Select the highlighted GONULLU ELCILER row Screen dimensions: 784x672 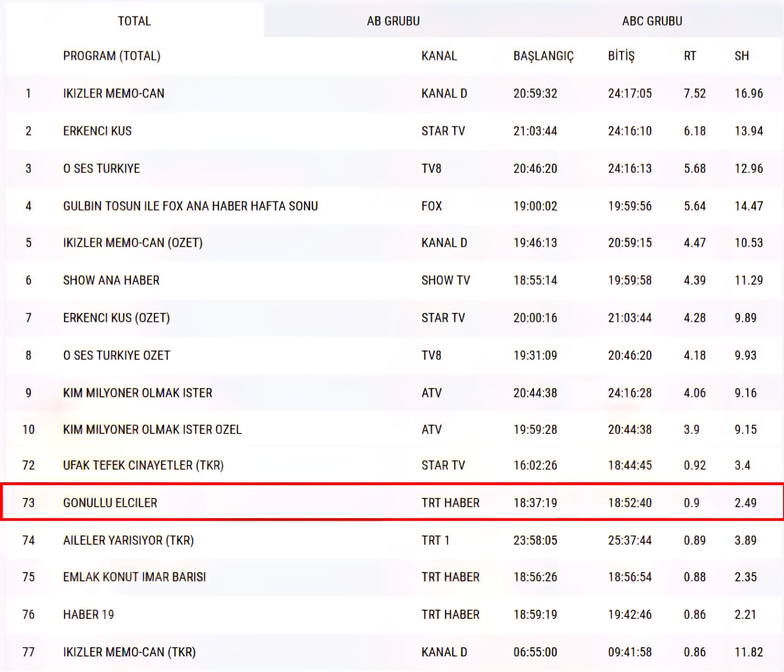(110, 503)
